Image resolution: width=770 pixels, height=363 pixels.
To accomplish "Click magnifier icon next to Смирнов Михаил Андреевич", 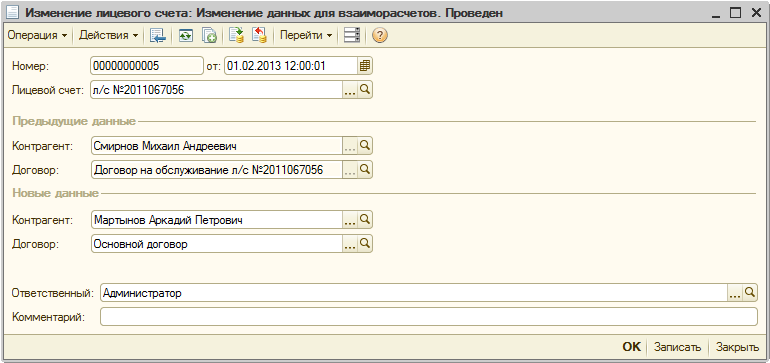I will click(x=365, y=146).
